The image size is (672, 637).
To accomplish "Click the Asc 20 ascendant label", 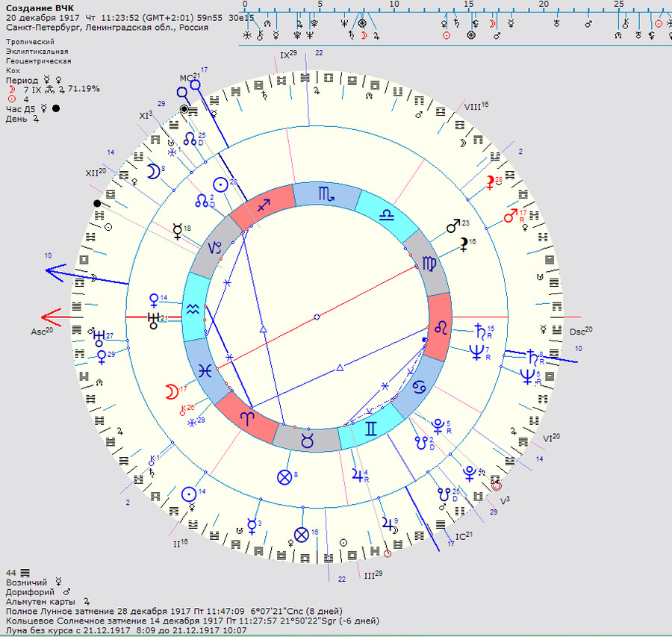I will (x=41, y=331).
